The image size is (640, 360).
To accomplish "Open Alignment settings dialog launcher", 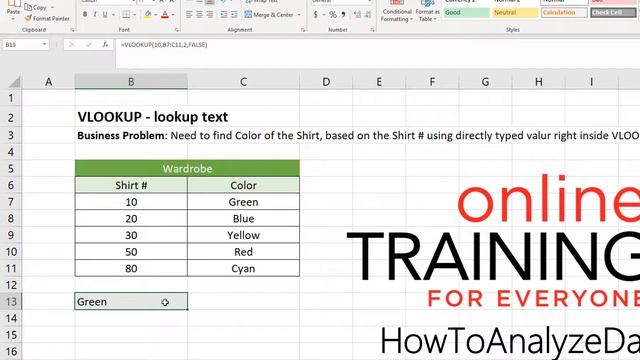I will pyautogui.click(x=303, y=30).
